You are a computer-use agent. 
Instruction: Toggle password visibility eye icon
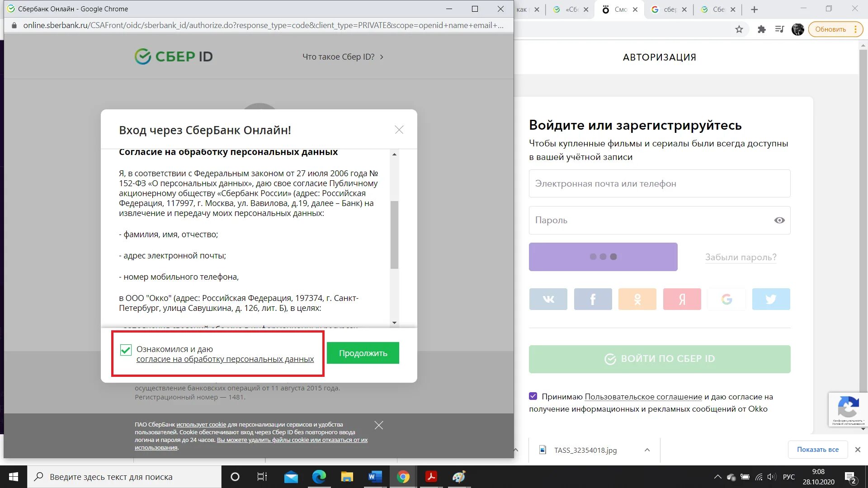coord(779,221)
